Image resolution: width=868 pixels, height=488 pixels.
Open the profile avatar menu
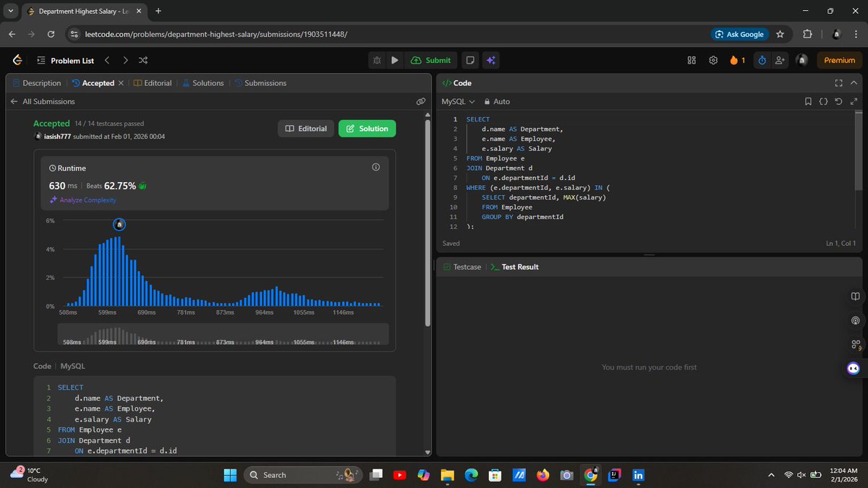coord(801,61)
